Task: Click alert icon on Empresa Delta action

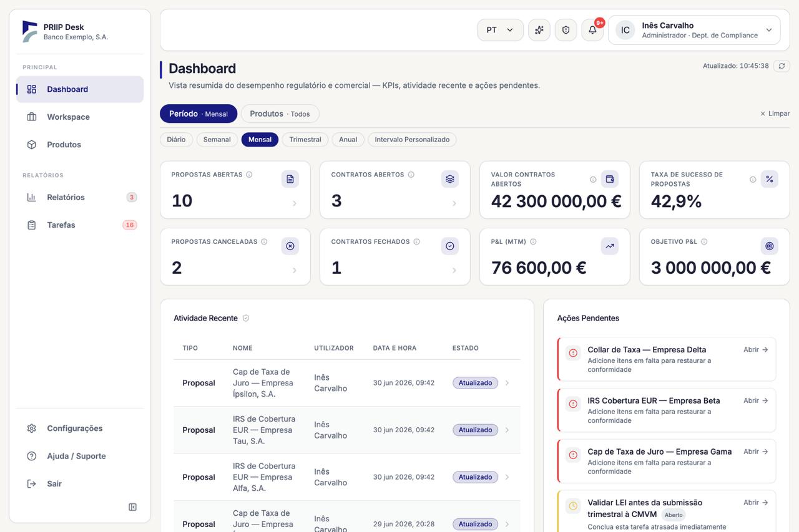Action: pos(573,353)
